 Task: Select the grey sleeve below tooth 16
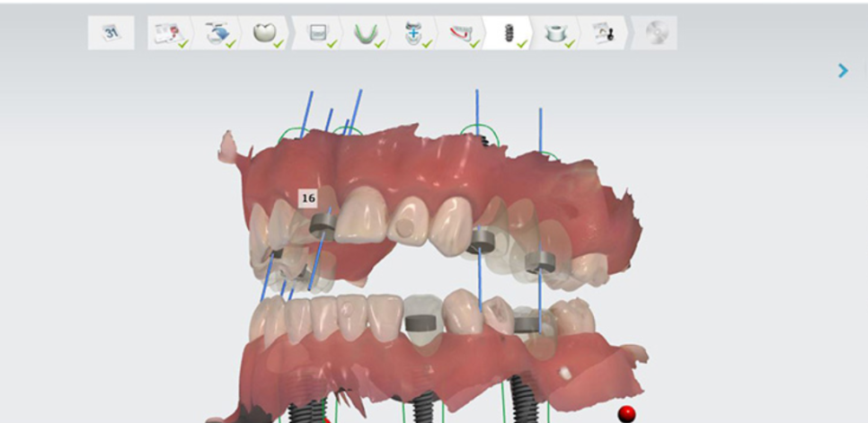(323, 227)
